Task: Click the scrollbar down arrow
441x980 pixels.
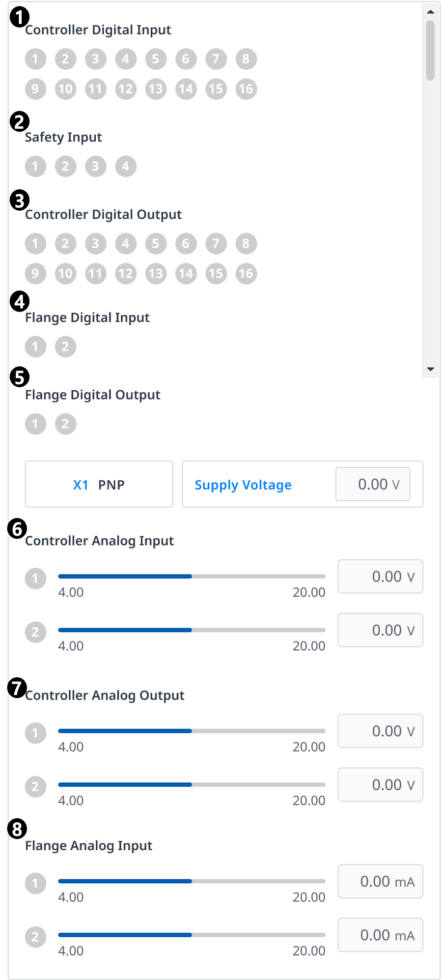Action: pos(430,369)
